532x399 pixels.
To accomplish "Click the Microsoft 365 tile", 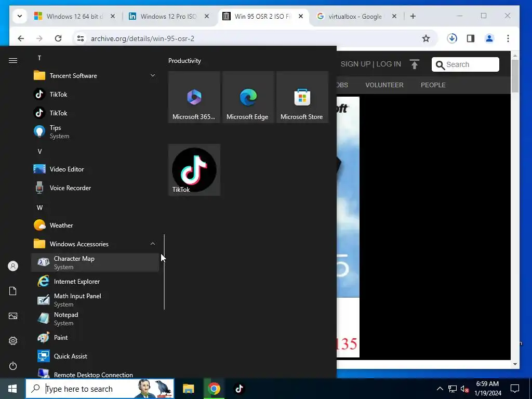I will pos(194,97).
